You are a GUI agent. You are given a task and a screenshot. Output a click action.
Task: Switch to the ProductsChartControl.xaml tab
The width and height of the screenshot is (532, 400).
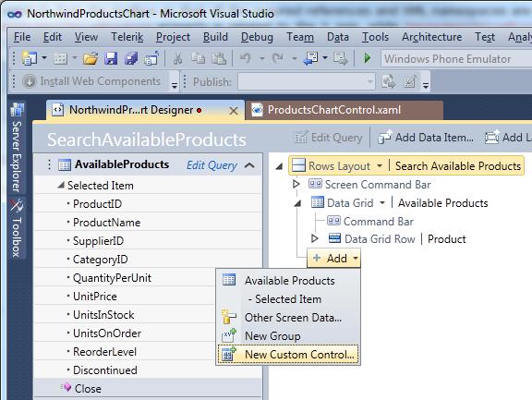coord(345,110)
